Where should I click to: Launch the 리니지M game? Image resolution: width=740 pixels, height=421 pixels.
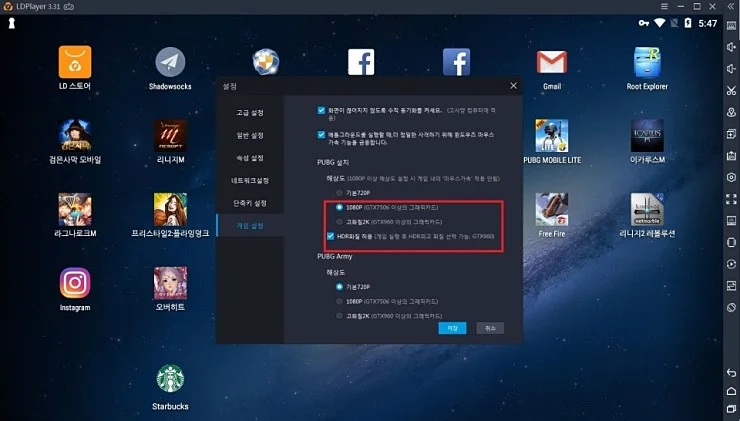click(x=170, y=135)
